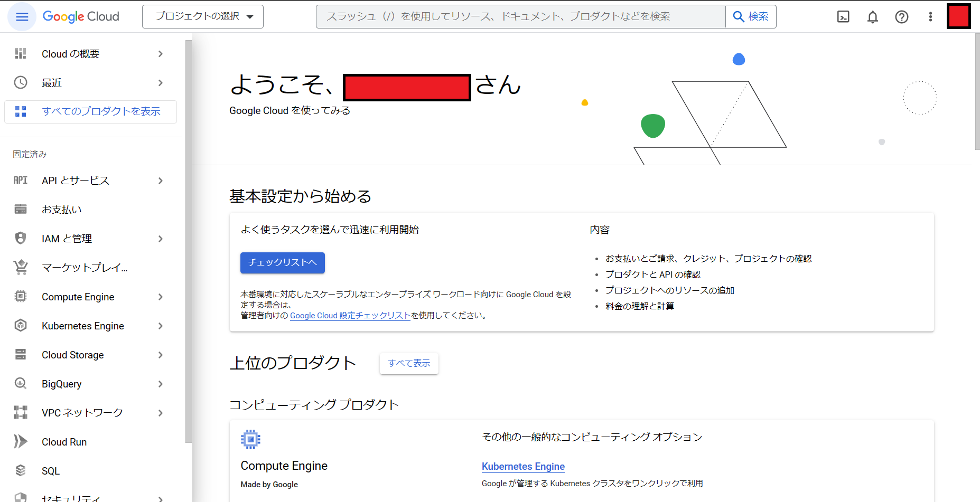The image size is (980, 502).
Task: Click the Google Cloud logo
Action: tap(81, 17)
